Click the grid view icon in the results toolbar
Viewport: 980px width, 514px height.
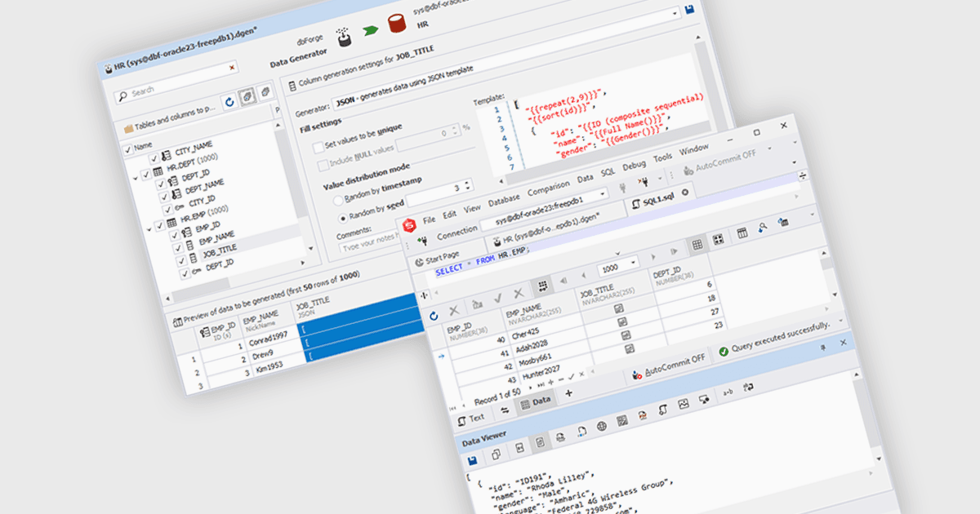pyautogui.click(x=697, y=243)
